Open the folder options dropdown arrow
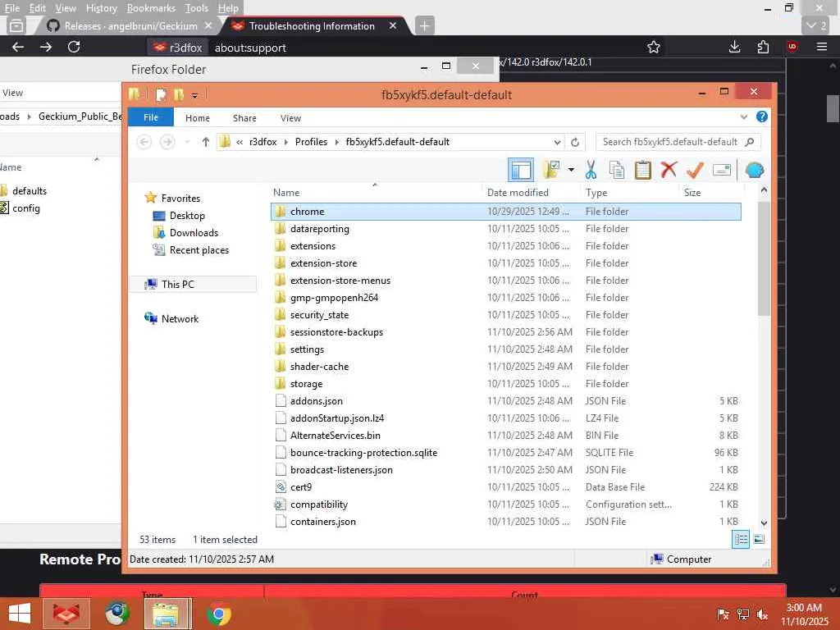The image size is (840, 630). 571,170
